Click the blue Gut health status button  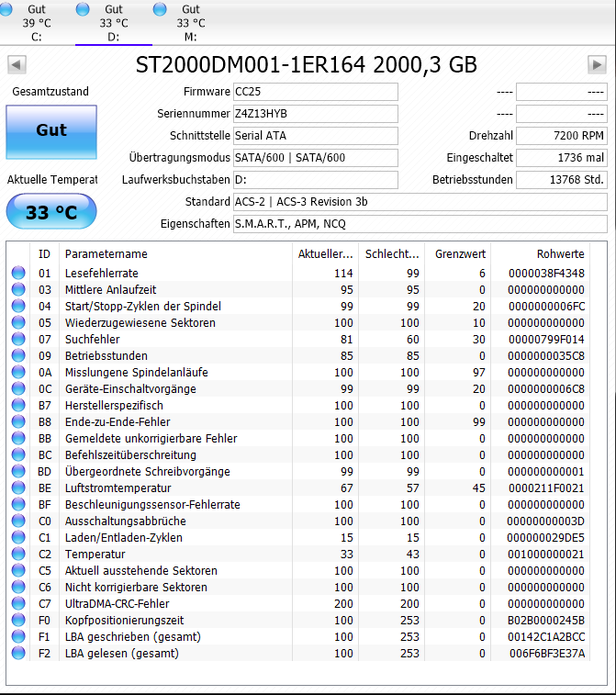[51, 132]
